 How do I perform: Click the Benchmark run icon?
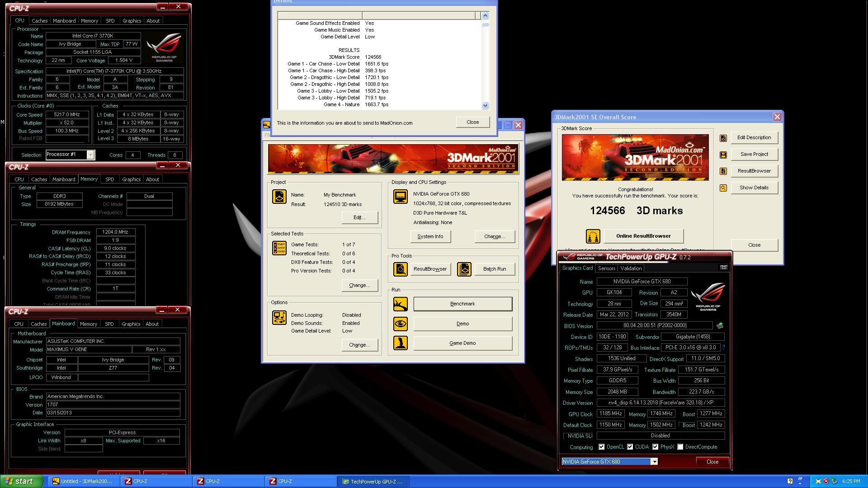coord(400,304)
